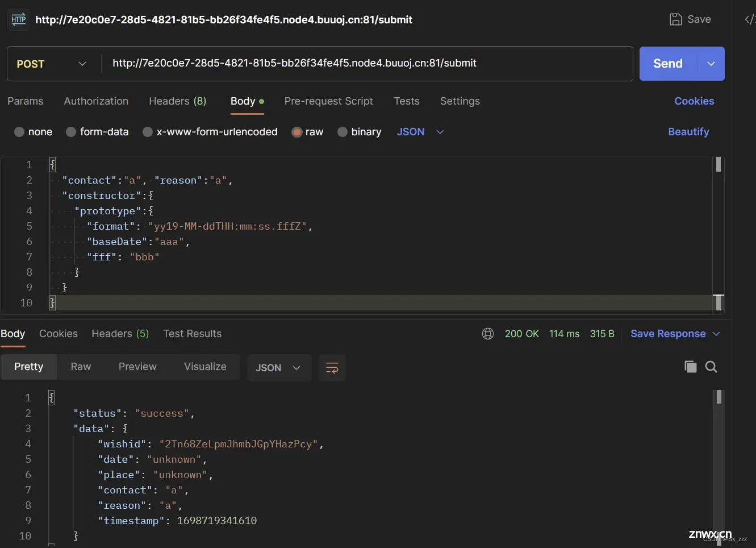The height and width of the screenshot is (548, 756).
Task: Click the "prototype" key line
Action: coord(114,211)
